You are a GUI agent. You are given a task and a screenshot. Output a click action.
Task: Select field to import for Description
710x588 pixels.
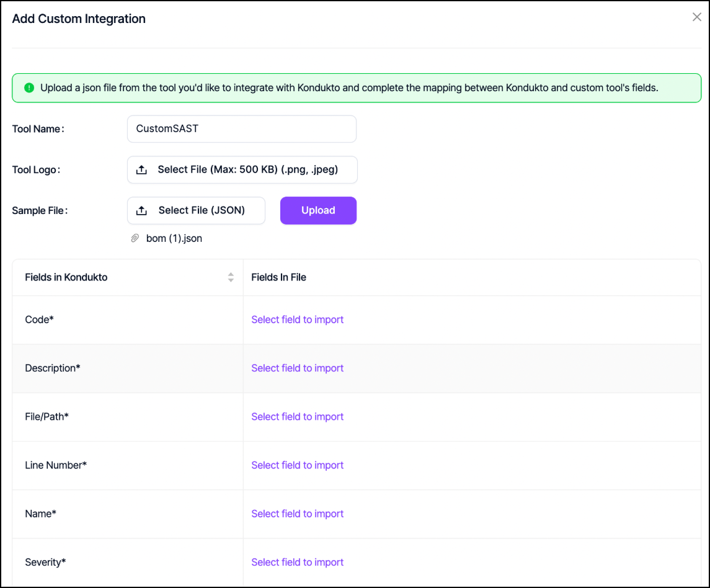[297, 368]
